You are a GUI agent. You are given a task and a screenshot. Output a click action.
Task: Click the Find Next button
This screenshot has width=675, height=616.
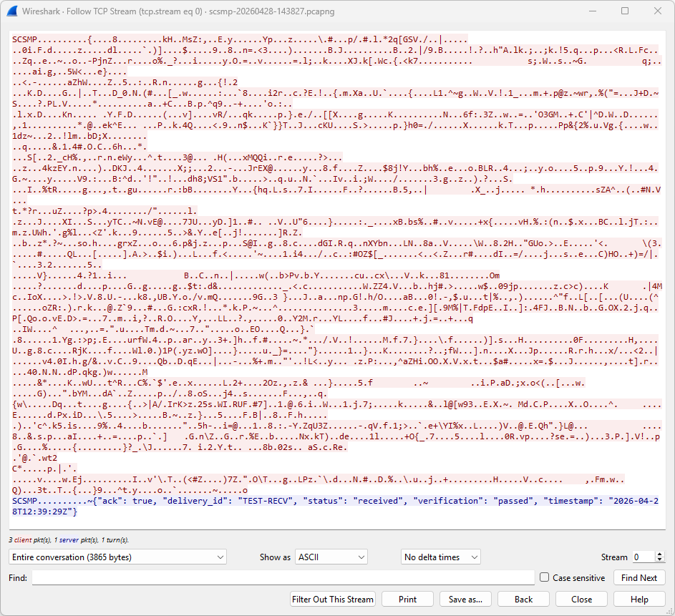click(638, 577)
